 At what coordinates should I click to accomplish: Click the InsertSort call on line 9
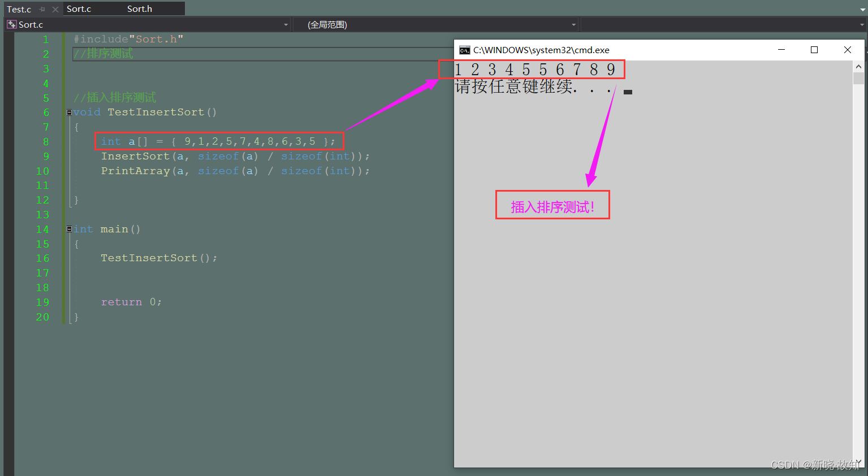tap(235, 156)
